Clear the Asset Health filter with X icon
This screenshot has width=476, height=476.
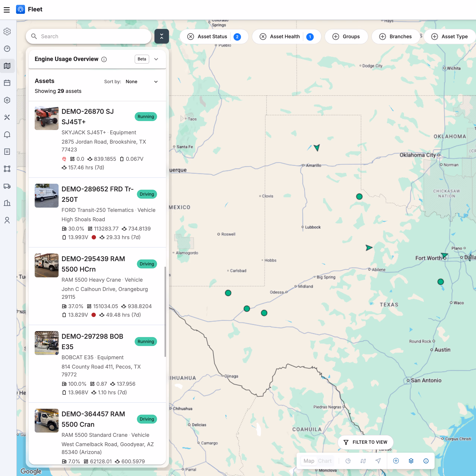pos(263,37)
